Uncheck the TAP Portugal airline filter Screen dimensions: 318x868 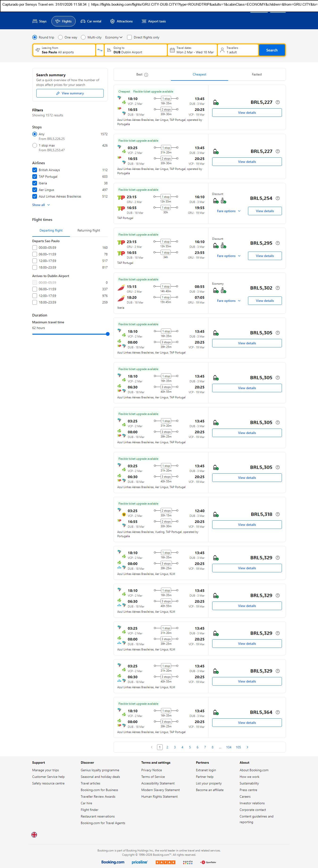tap(35, 177)
